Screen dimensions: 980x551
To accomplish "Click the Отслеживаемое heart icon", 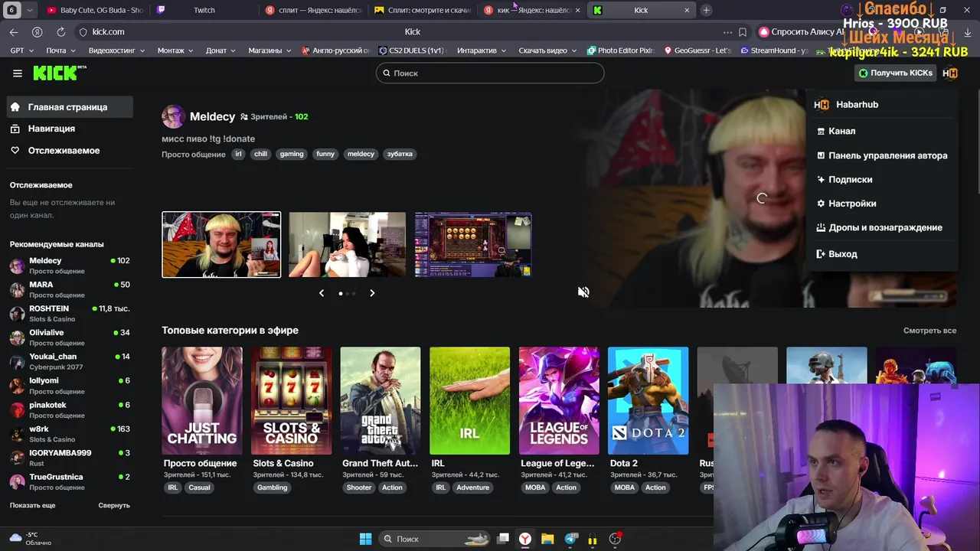I will 15,151.
